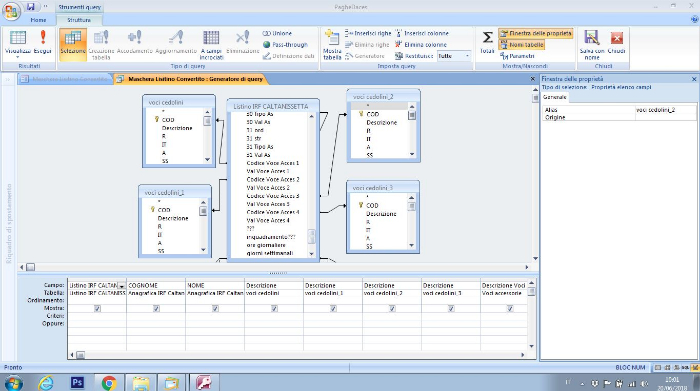The height and width of the screenshot is (391, 700).
Task: Open the Restituisci Tutte dropdown
Action: [x=467, y=56]
